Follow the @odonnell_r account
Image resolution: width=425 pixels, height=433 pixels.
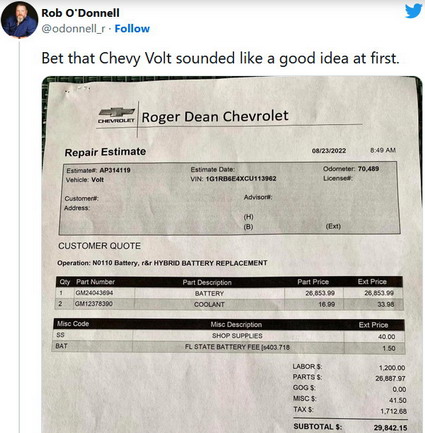click(132, 29)
